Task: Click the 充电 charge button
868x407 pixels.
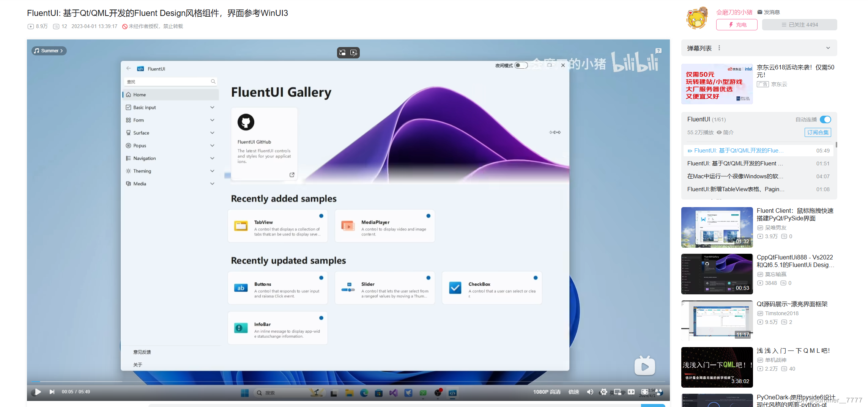Action: [737, 25]
